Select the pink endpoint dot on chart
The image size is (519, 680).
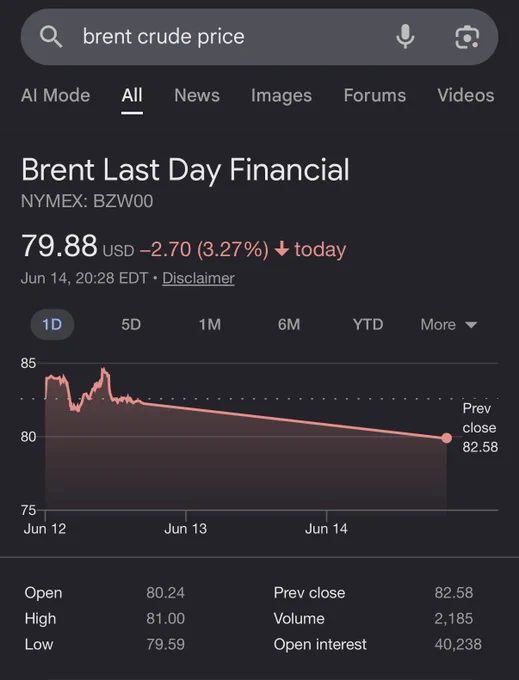(x=446, y=438)
